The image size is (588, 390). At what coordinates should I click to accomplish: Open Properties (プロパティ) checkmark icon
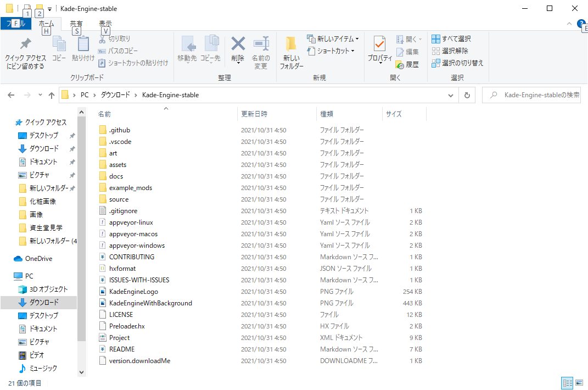379,44
